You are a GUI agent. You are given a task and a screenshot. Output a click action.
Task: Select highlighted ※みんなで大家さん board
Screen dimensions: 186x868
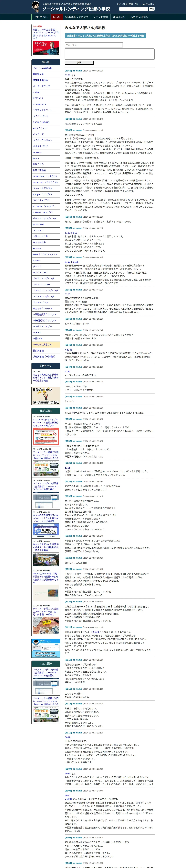46,345
